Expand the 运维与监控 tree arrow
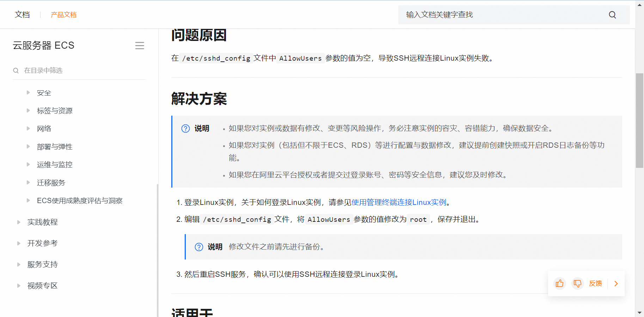The height and width of the screenshot is (317, 644). (28, 165)
